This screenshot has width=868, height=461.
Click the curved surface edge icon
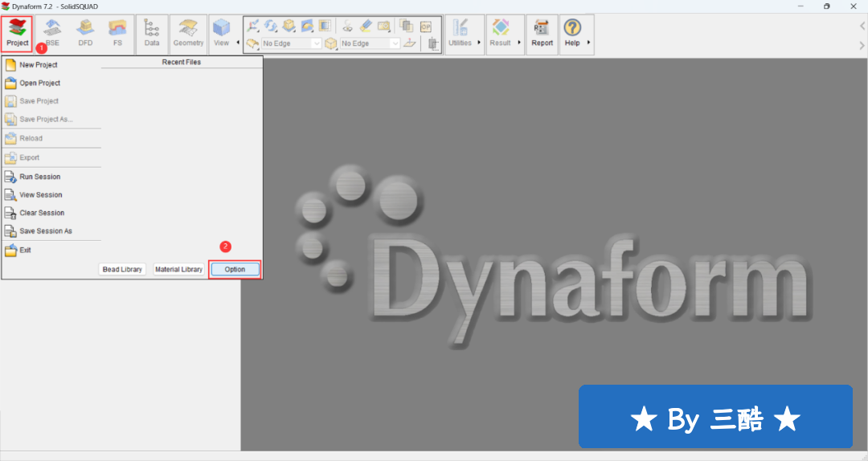tap(253, 43)
